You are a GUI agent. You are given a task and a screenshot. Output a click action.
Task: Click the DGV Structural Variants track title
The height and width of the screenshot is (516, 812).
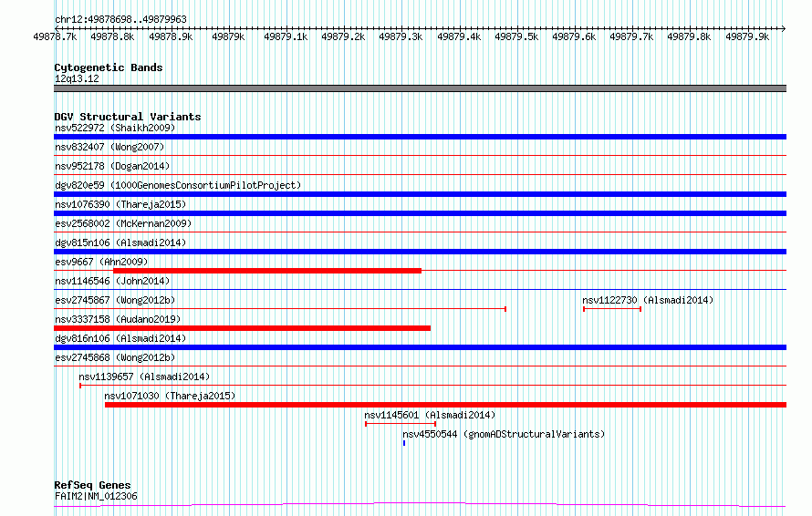(x=128, y=117)
